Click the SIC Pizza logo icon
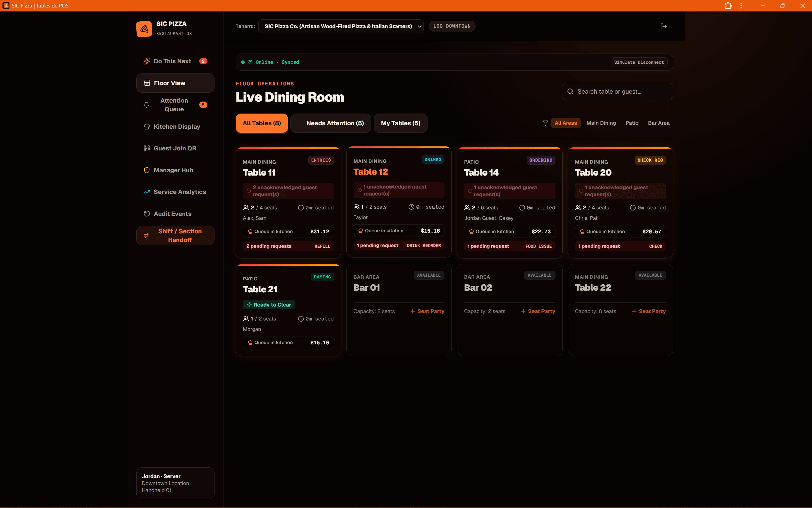Image resolution: width=812 pixels, height=508 pixels. tap(144, 29)
